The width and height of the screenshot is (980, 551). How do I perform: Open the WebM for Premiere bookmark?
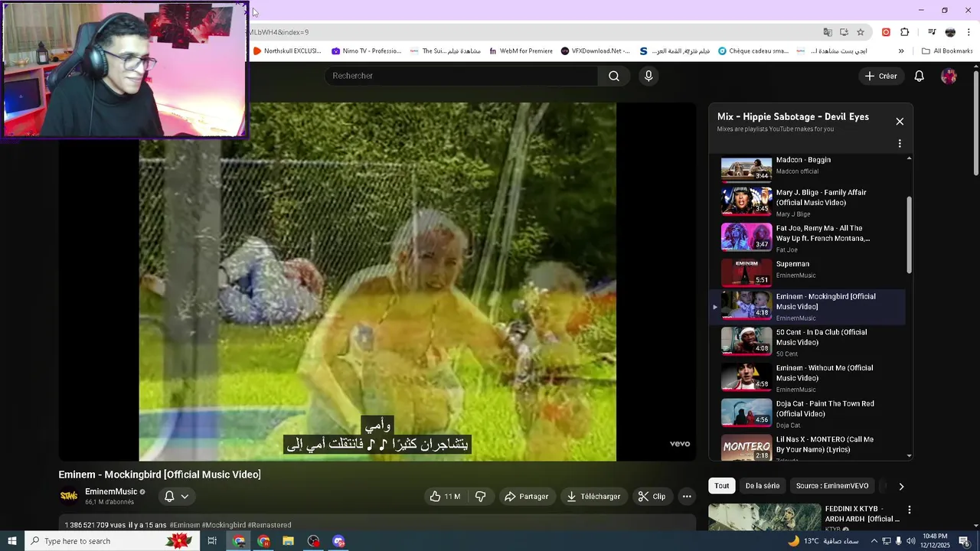(521, 51)
